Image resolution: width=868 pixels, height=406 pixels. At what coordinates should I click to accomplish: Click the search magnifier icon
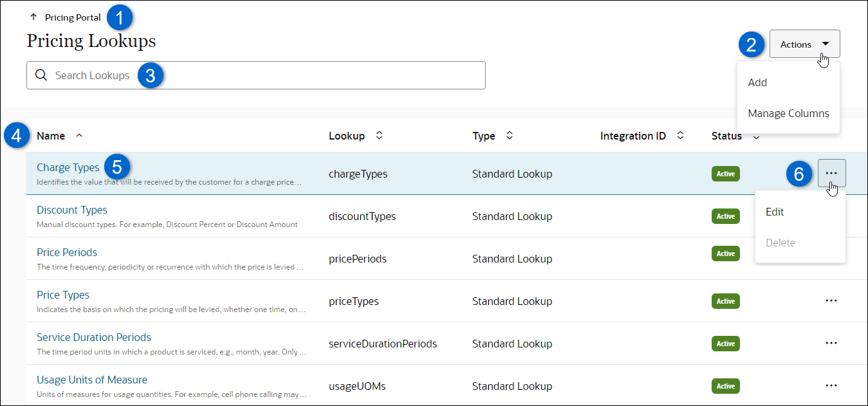[41, 75]
